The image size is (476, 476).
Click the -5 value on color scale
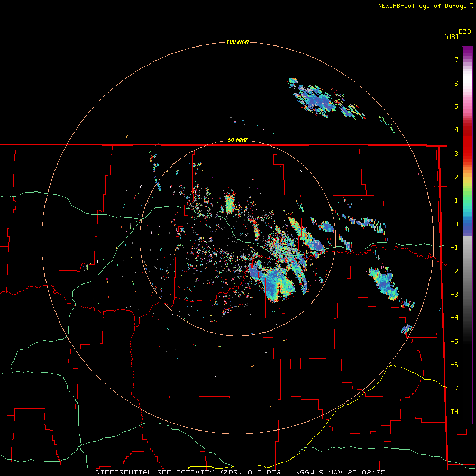[x=454, y=342]
